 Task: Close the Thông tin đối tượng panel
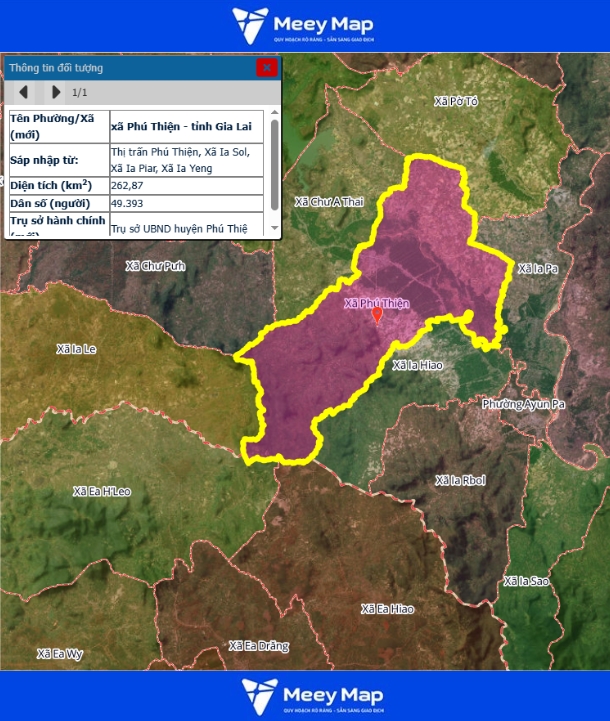pyautogui.click(x=266, y=68)
